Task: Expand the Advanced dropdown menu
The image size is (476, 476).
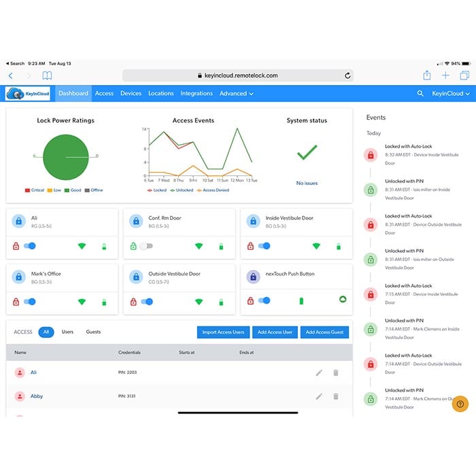Action: (236, 94)
